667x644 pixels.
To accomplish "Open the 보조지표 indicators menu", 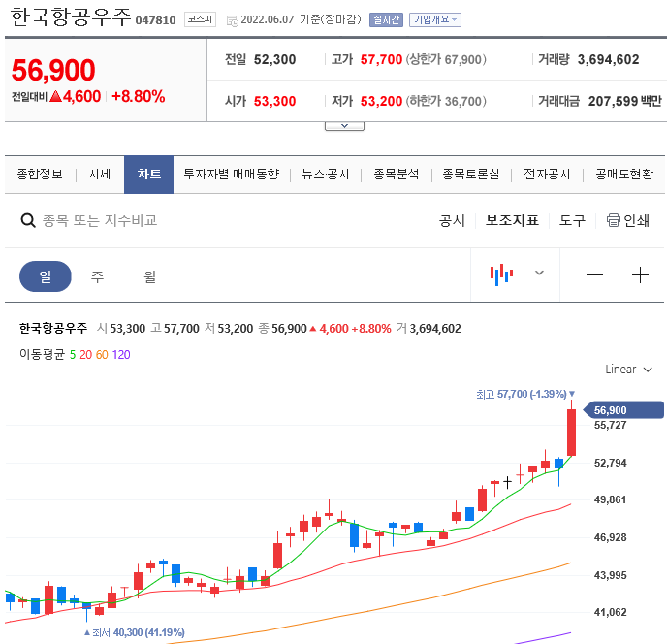I will (x=512, y=220).
